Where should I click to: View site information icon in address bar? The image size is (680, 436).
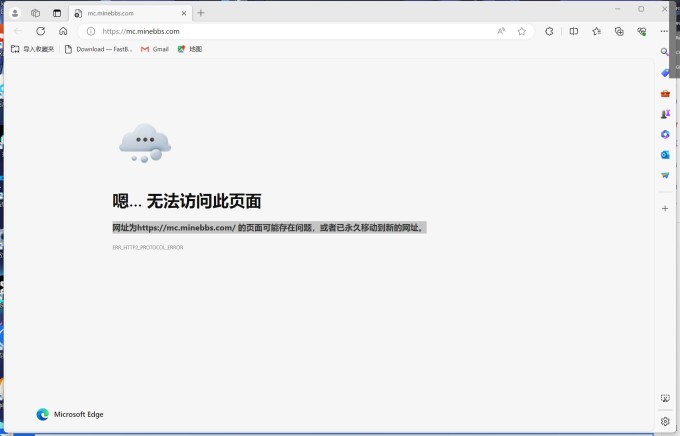coord(91,31)
